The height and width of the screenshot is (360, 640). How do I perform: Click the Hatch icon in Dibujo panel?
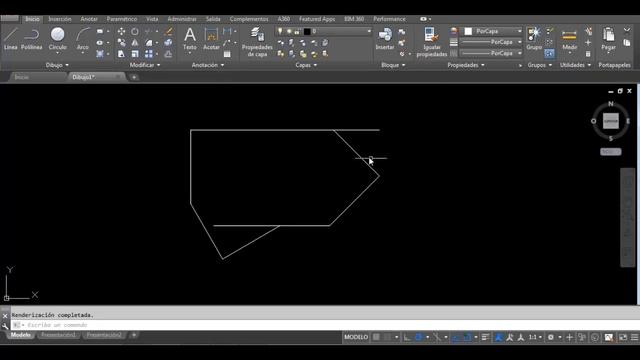click(100, 54)
